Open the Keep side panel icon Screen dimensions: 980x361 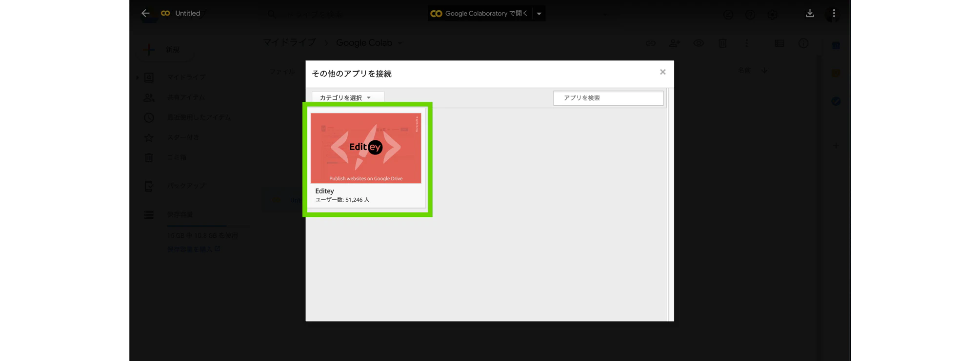[x=836, y=73]
